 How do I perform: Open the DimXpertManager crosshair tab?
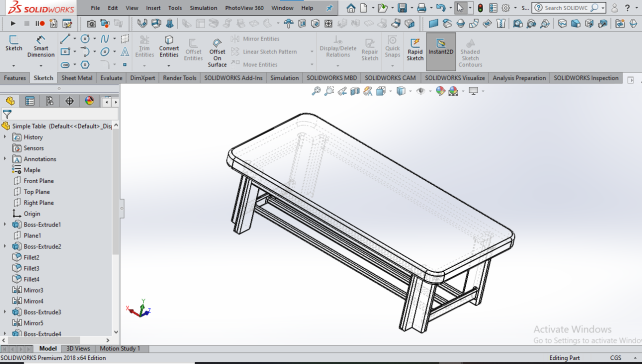tap(69, 101)
